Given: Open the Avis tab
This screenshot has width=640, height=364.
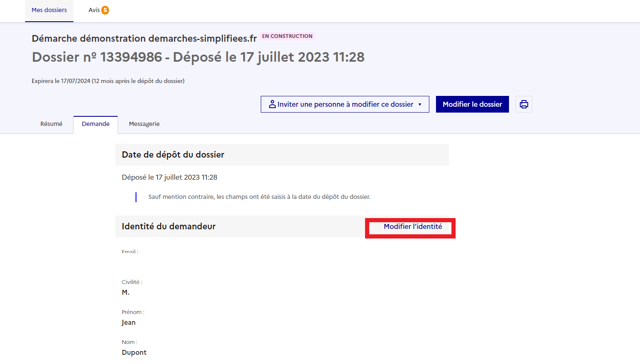Looking at the screenshot, I should click(94, 10).
